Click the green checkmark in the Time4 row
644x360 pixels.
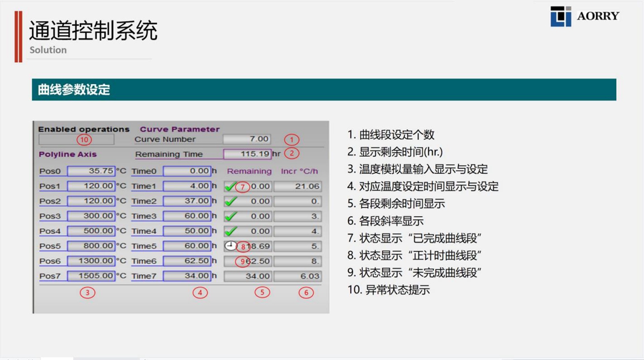pyautogui.click(x=231, y=231)
